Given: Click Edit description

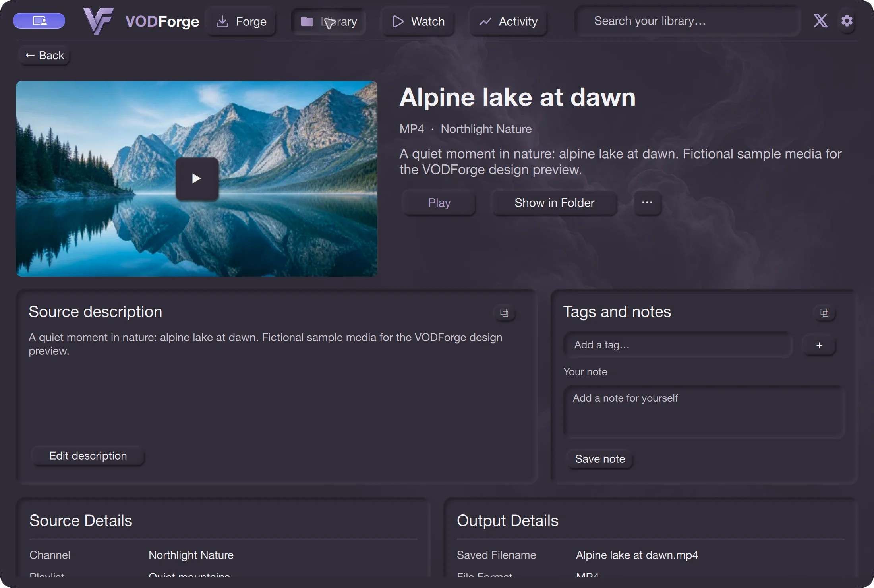Looking at the screenshot, I should pyautogui.click(x=88, y=456).
